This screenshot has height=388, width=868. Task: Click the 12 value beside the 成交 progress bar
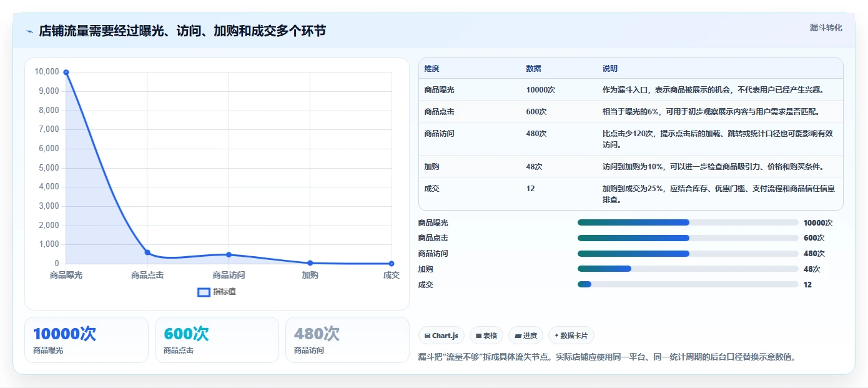(x=807, y=285)
